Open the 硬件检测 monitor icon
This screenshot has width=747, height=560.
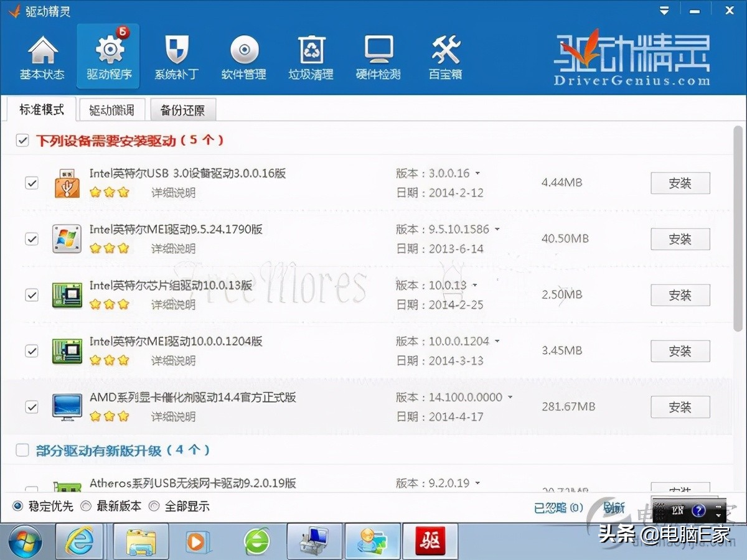378,56
